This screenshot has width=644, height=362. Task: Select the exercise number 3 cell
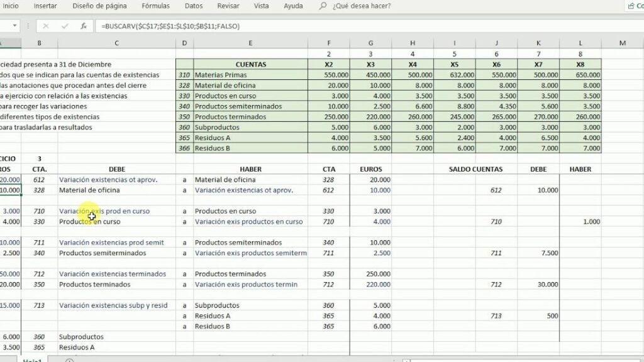[40, 158]
